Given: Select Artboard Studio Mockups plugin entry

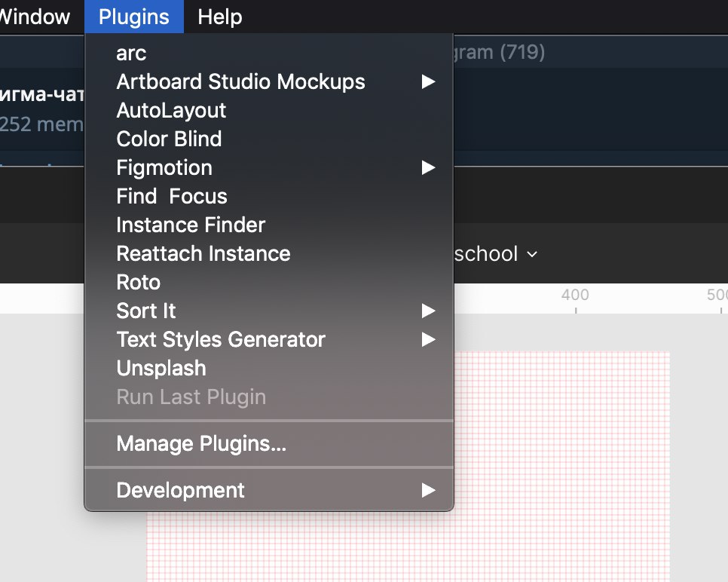Looking at the screenshot, I should pyautogui.click(x=269, y=81).
